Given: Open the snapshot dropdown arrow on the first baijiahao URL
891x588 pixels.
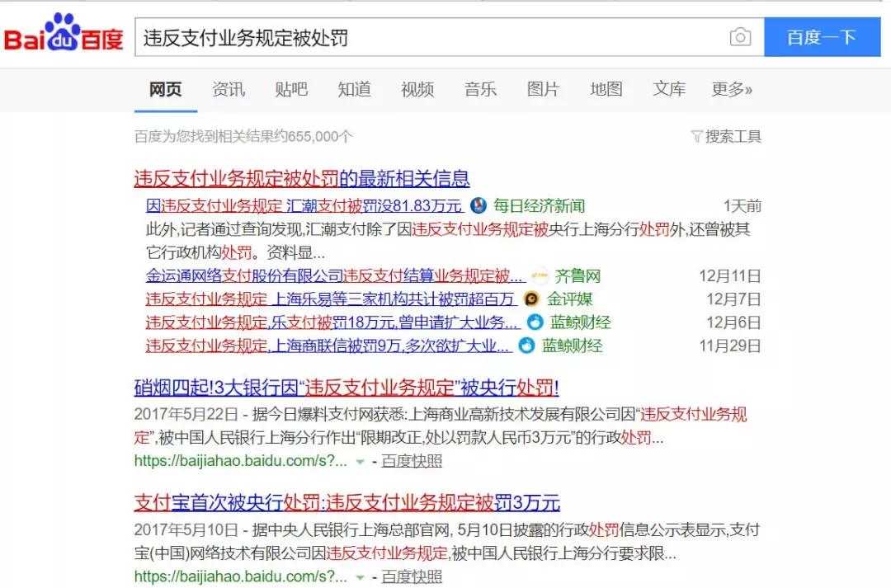Looking at the screenshot, I should point(360,463).
